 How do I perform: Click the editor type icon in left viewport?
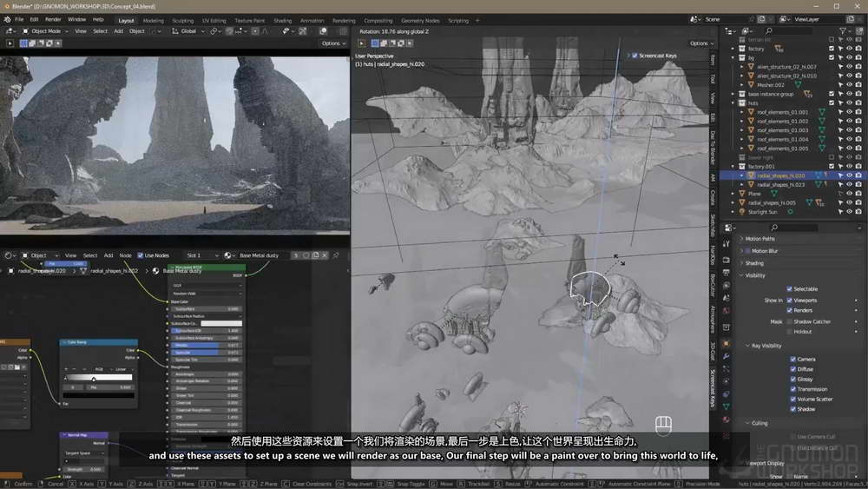point(10,31)
